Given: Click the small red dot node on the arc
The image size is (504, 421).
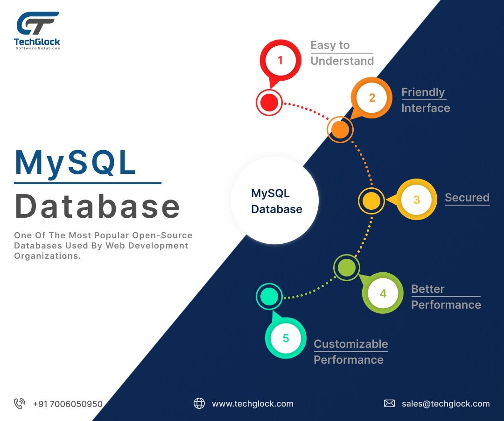Looking at the screenshot, I should [x=269, y=103].
